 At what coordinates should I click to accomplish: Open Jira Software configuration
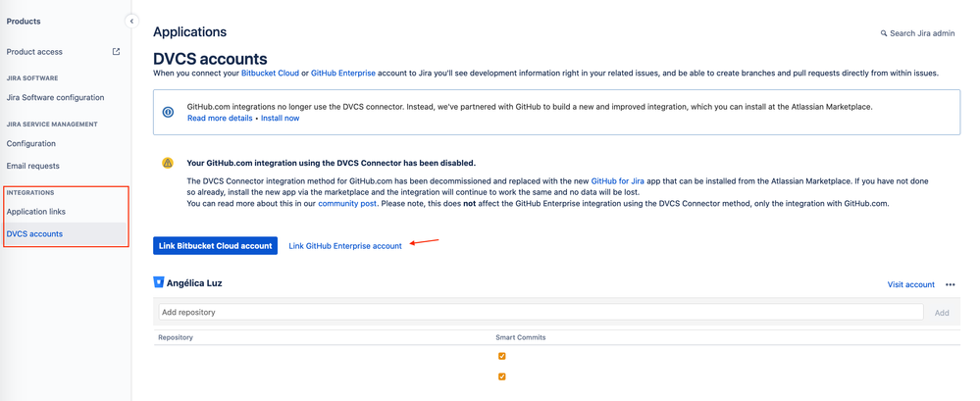click(55, 97)
